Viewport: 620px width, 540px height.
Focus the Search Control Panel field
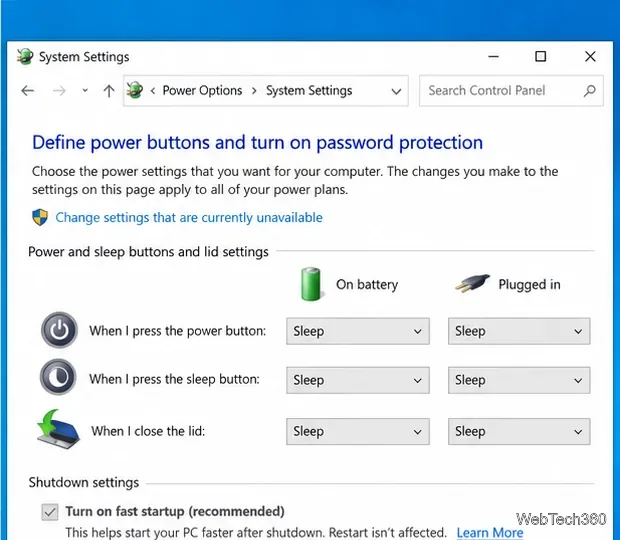(x=511, y=91)
